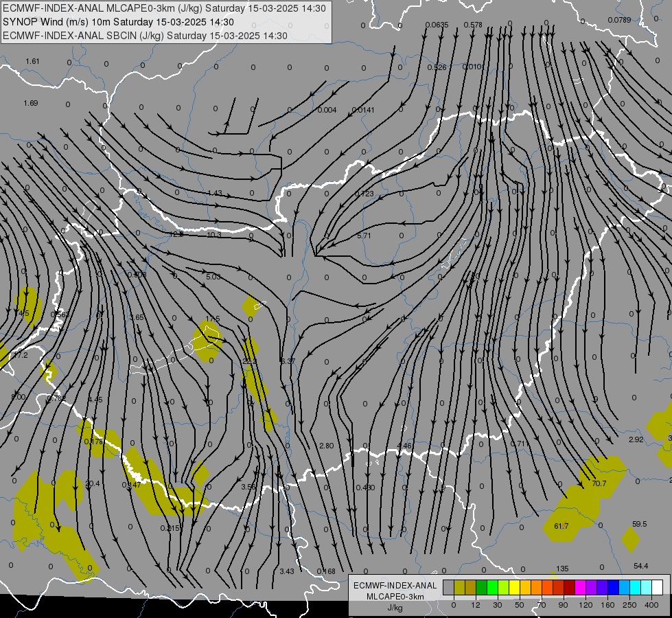
Task: Click the legend label ECMWF-INDEX-ANAL
Action: coord(395,586)
